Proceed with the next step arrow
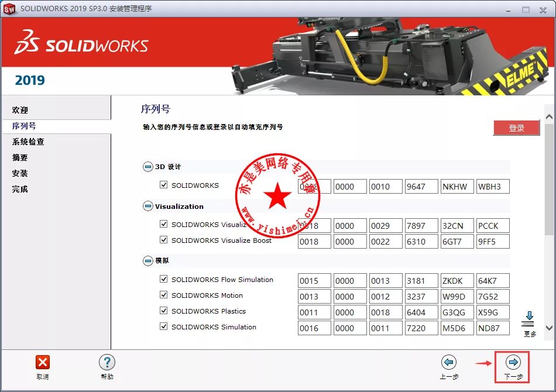Screen dimensions: 556x392 coord(513,362)
